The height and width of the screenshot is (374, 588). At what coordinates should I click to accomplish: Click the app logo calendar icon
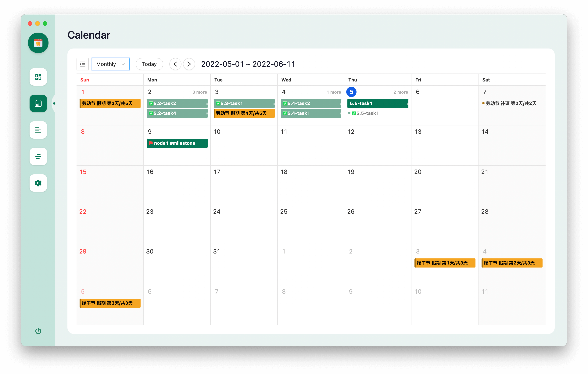click(x=38, y=43)
